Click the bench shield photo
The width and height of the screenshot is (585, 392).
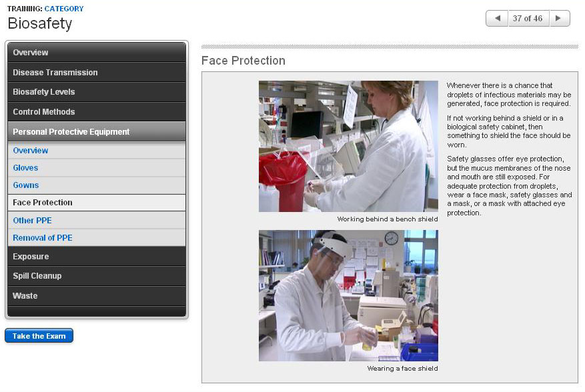tap(348, 146)
